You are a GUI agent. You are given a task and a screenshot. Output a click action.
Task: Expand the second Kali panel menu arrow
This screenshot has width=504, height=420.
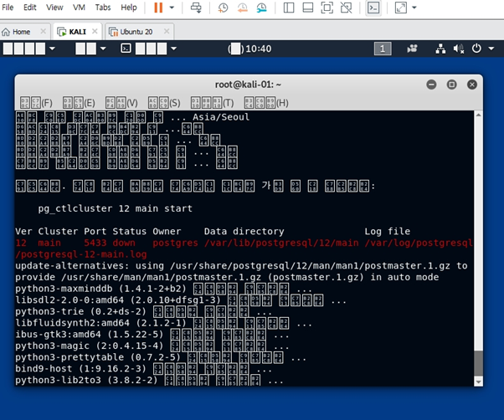(103, 49)
